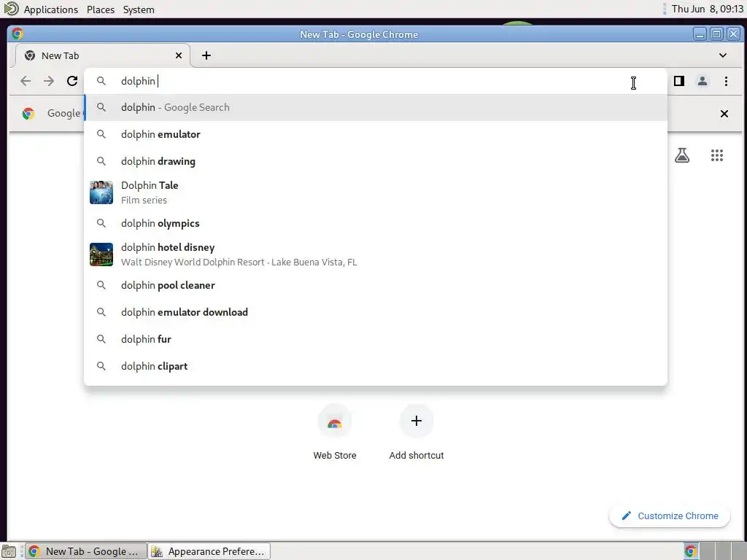
Task: Click the clock showing Thu Jun 8
Action: (707, 9)
